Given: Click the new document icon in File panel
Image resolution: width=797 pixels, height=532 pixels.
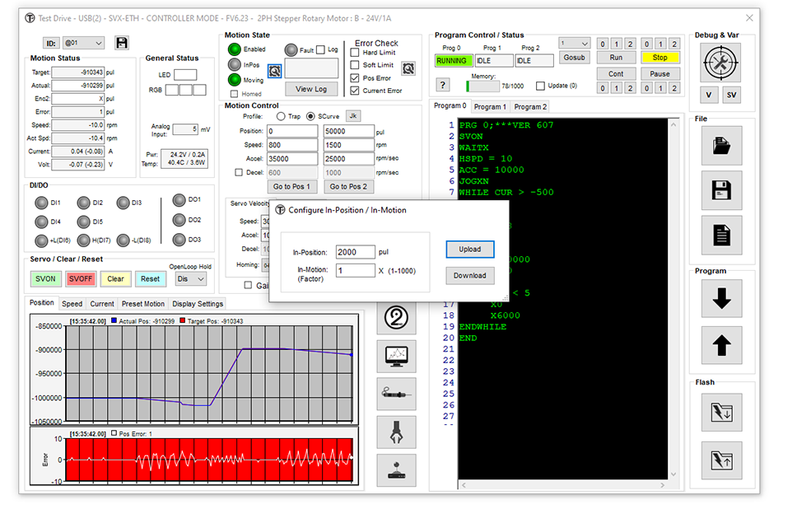Looking at the screenshot, I should 721,236.
